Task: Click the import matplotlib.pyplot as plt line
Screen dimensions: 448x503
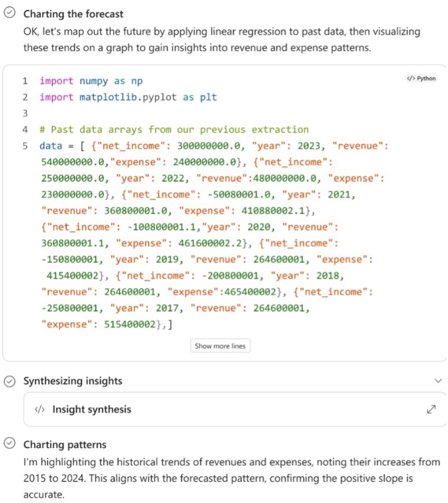Action: point(128,98)
